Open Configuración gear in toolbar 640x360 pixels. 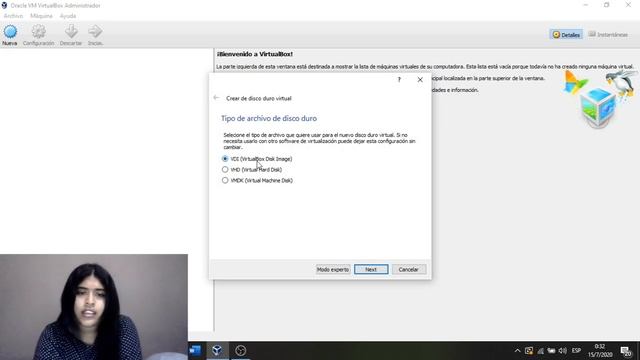point(38,31)
